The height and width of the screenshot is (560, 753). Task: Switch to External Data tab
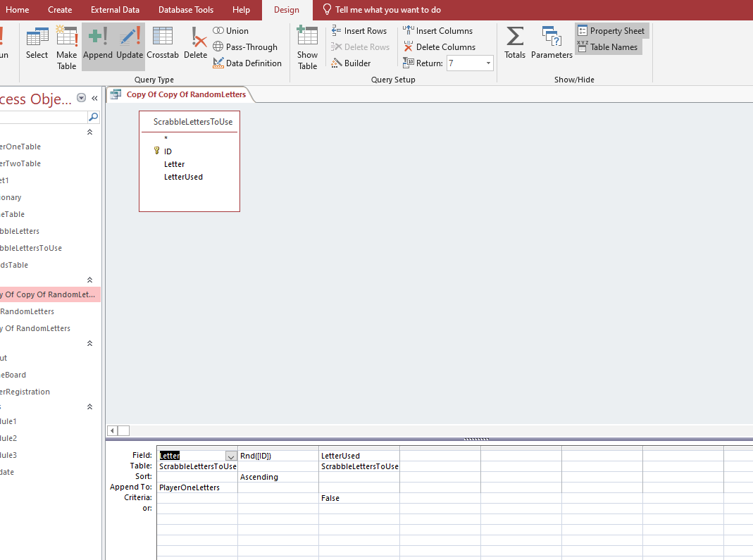[115, 10]
